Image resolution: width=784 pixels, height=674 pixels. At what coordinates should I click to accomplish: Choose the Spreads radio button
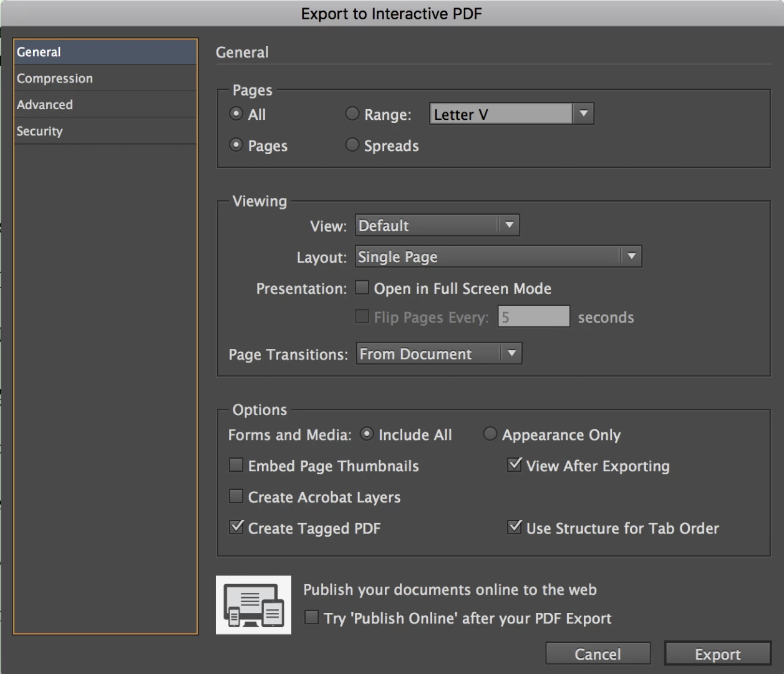coord(352,145)
